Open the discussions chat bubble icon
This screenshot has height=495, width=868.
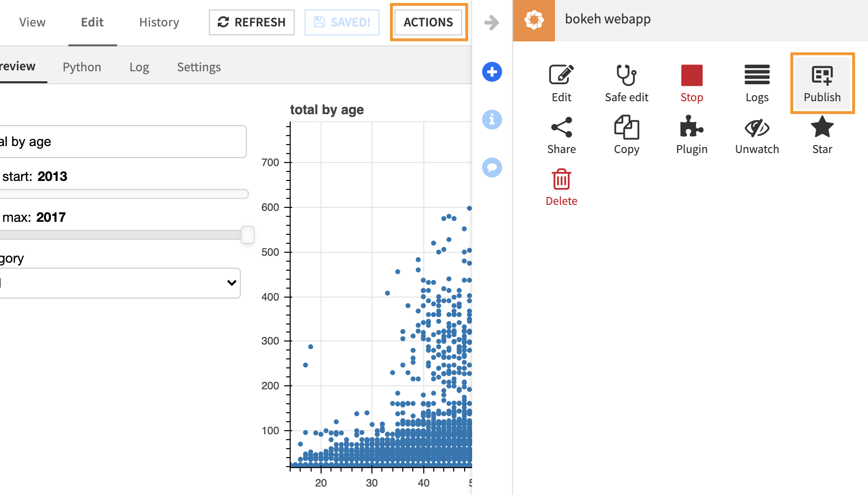pyautogui.click(x=492, y=167)
